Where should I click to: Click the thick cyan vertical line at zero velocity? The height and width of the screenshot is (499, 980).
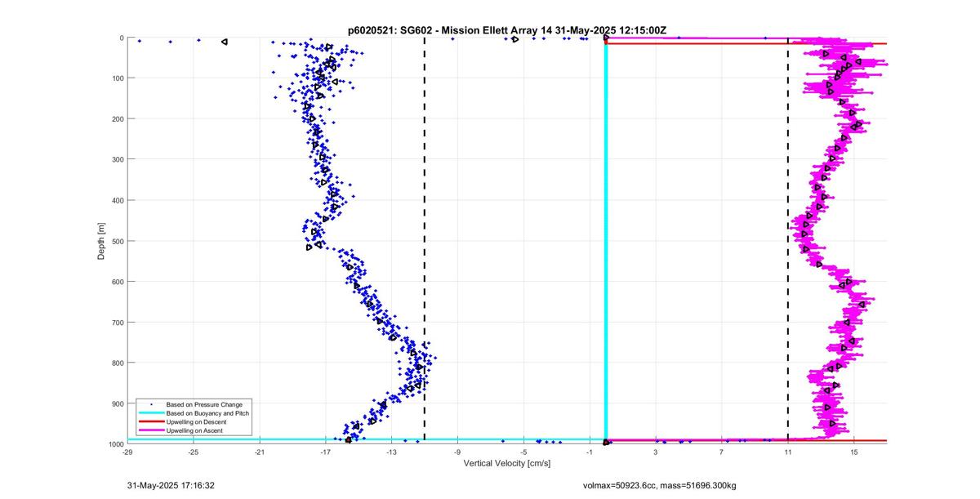click(606, 241)
